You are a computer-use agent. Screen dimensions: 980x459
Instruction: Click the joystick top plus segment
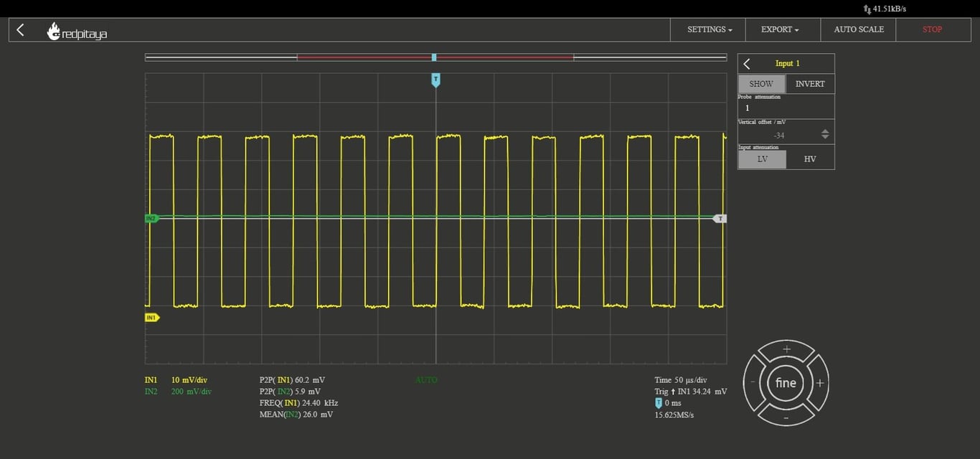pyautogui.click(x=786, y=350)
